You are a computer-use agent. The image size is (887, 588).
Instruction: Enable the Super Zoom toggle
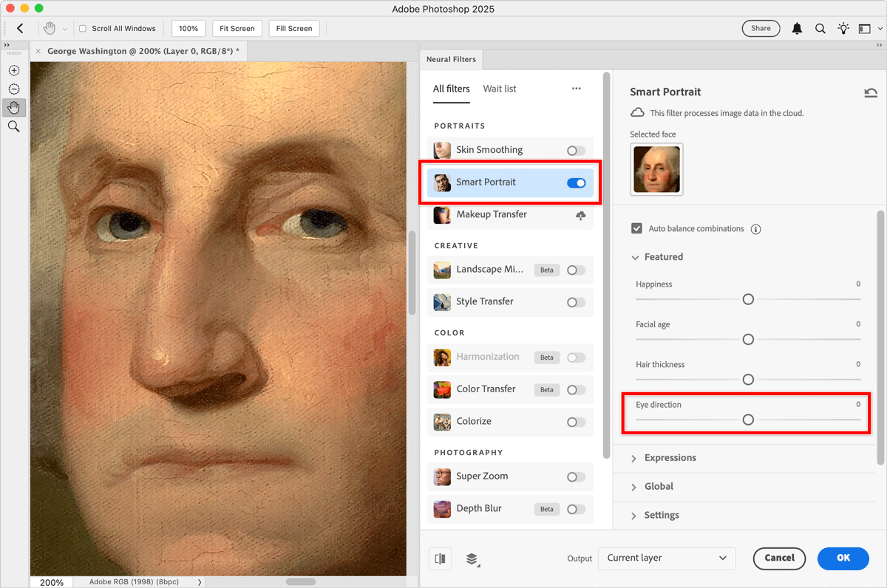[576, 477]
